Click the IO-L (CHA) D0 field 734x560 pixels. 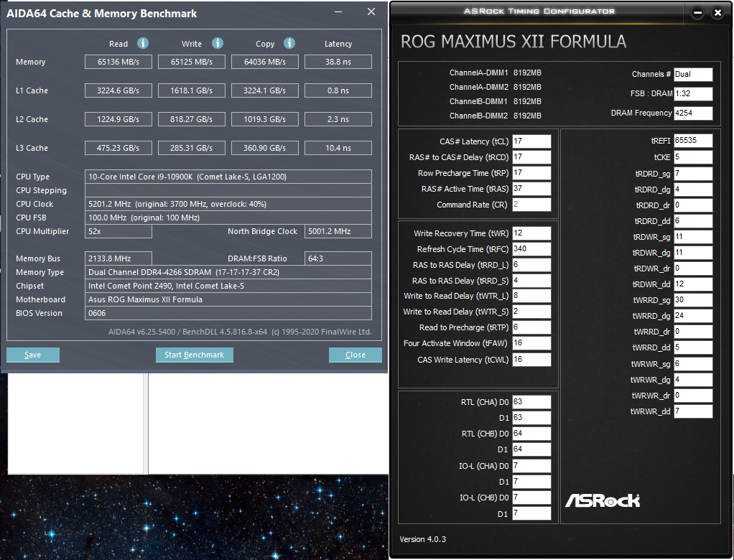point(531,466)
